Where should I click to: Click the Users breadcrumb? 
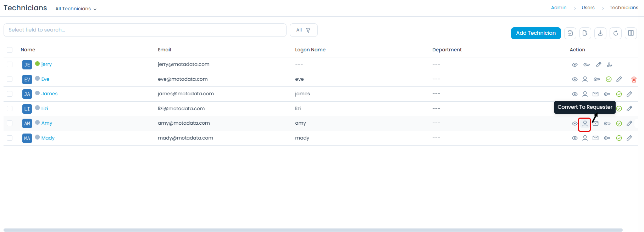(588, 7)
